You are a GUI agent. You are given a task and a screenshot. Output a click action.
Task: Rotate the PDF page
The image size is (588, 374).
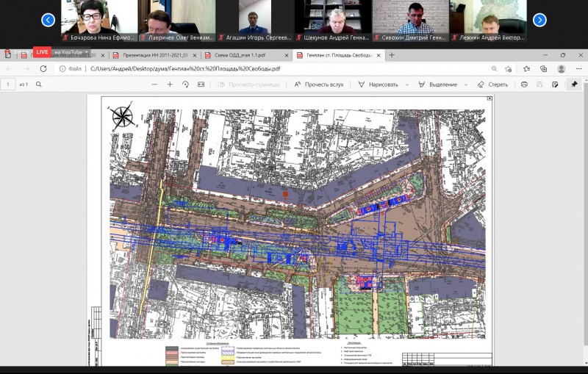click(186, 84)
